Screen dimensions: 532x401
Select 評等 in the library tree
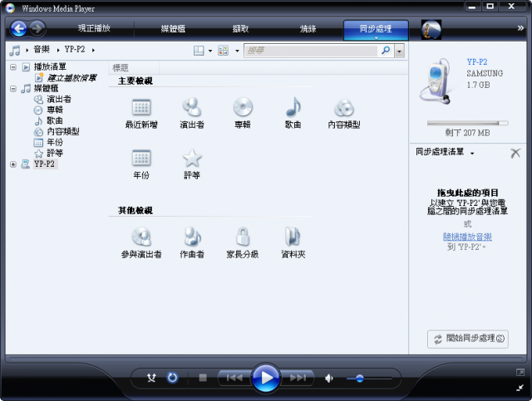pyautogui.click(x=55, y=154)
